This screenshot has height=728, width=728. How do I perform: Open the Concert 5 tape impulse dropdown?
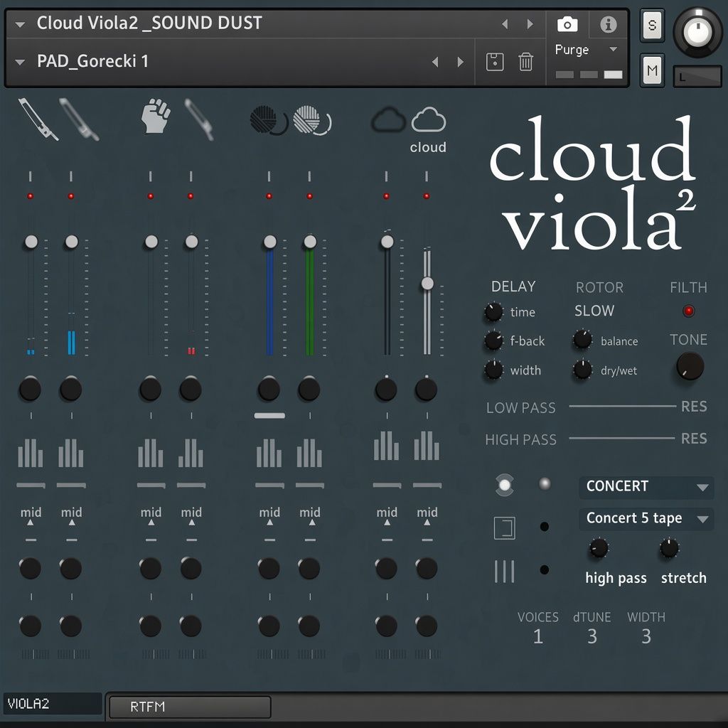pyautogui.click(x=646, y=518)
